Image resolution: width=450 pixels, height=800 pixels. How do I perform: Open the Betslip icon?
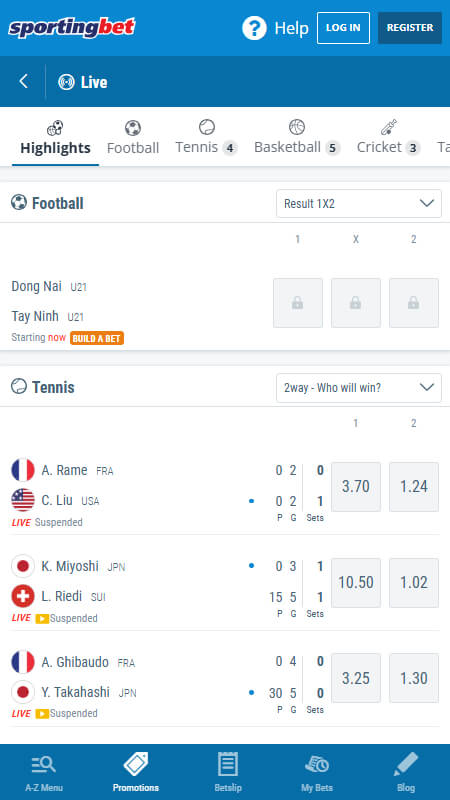click(x=228, y=764)
